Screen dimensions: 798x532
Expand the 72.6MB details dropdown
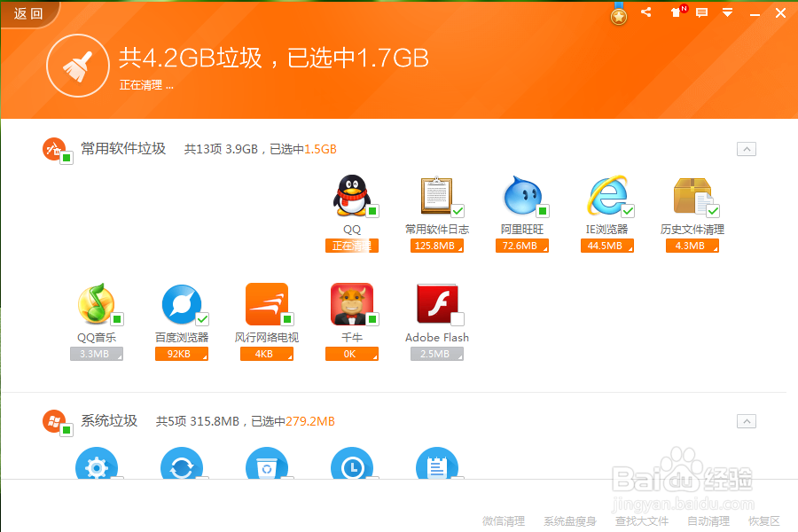click(522, 246)
